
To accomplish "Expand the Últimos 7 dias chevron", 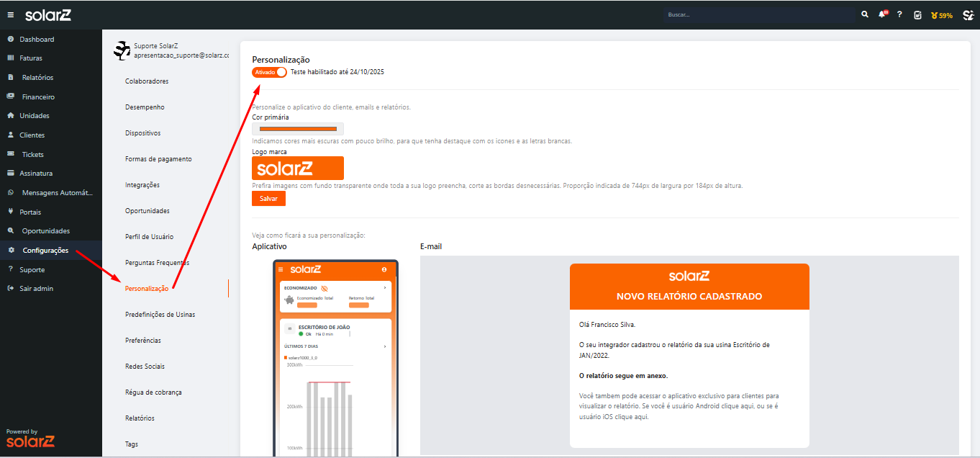I will tap(385, 346).
